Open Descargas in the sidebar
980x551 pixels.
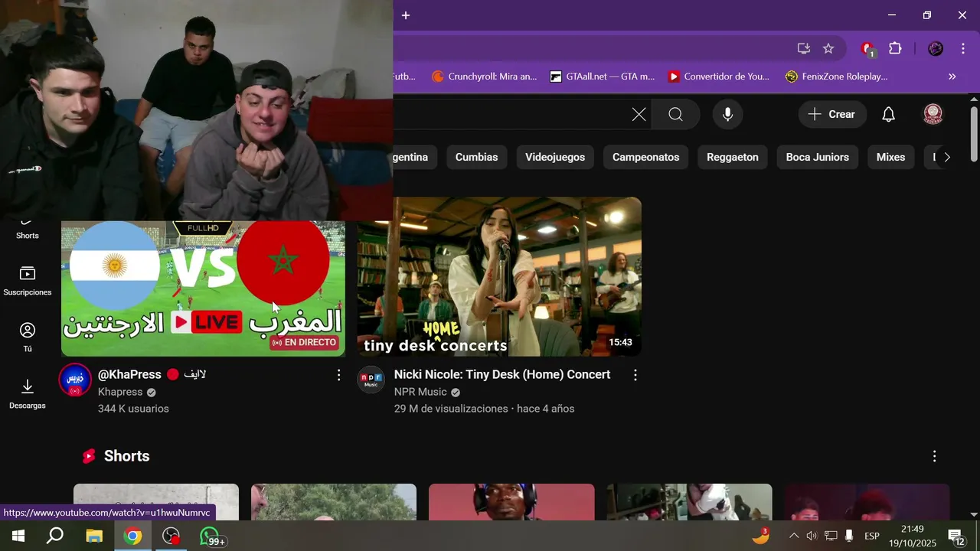[28, 394]
